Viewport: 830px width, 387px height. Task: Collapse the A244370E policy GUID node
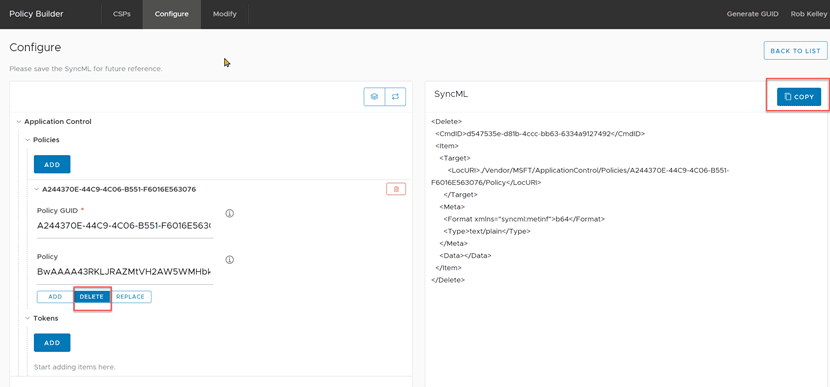coord(36,189)
